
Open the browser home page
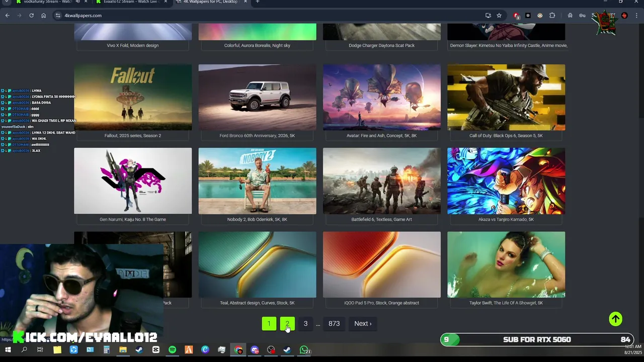43,16
